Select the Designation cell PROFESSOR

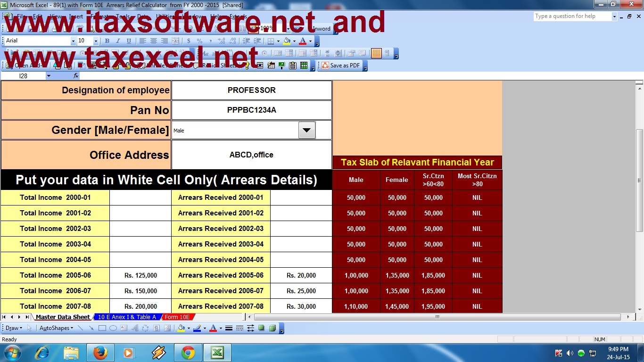[252, 90]
